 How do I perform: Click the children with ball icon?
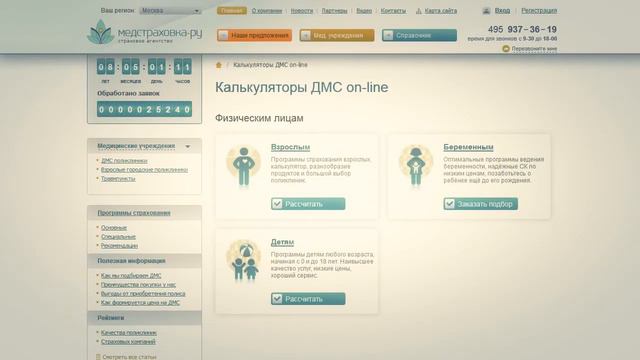click(x=244, y=260)
